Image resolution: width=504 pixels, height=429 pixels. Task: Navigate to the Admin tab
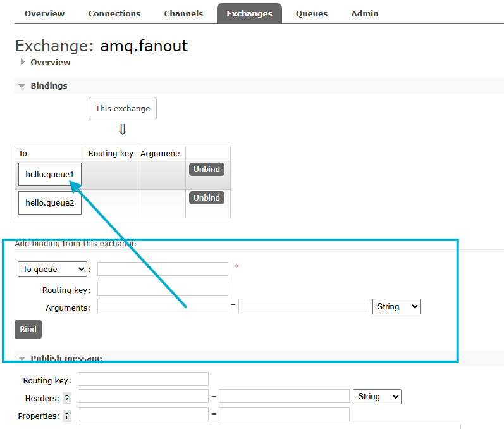(364, 13)
